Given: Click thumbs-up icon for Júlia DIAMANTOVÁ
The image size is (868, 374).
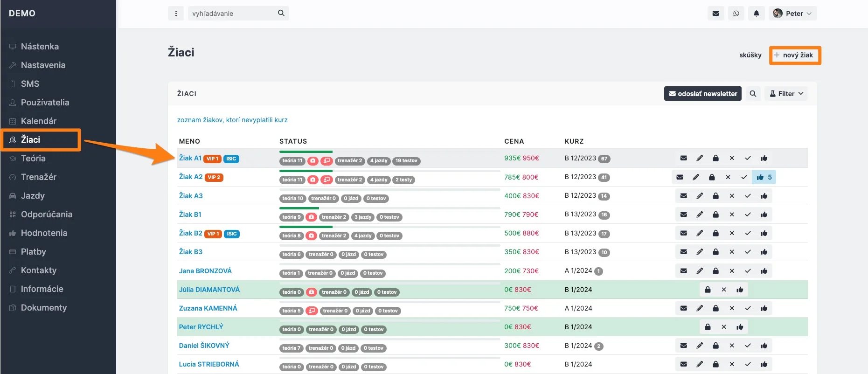Looking at the screenshot, I should [740, 290].
